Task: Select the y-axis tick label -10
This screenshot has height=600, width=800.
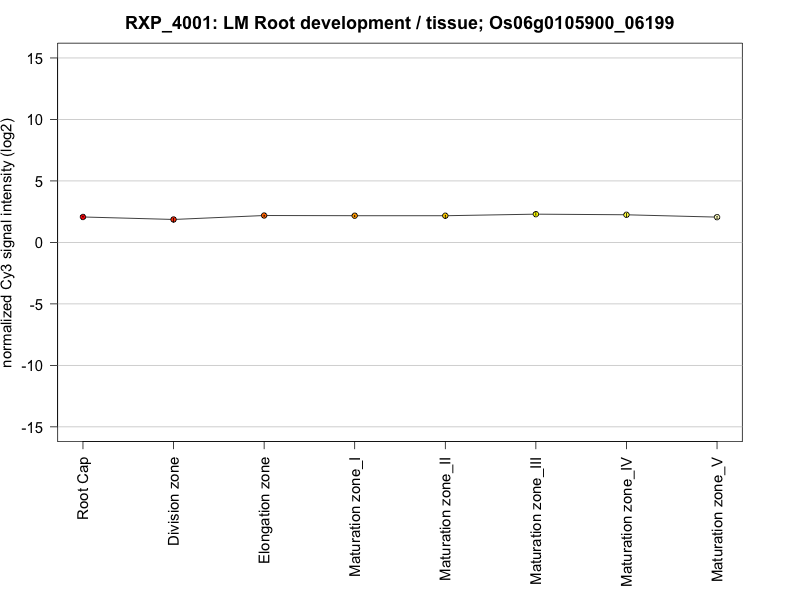Action: (x=32, y=365)
